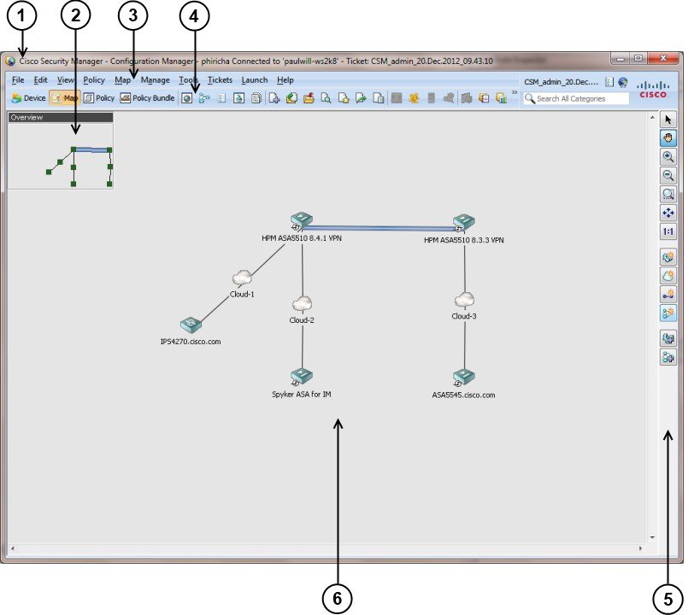Click the document with yellow star icon
This screenshot has height=615, width=700.
click(x=344, y=98)
